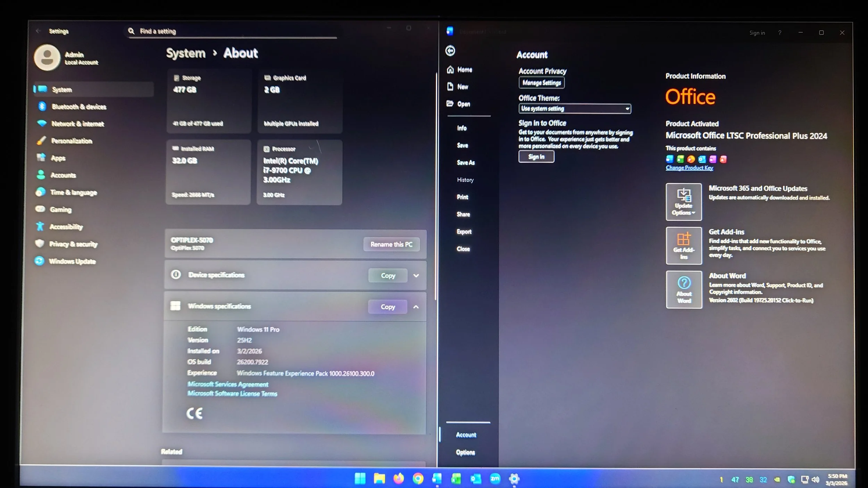This screenshot has height=488, width=868.
Task: Choose Save As in Word backstage
Action: click(466, 162)
